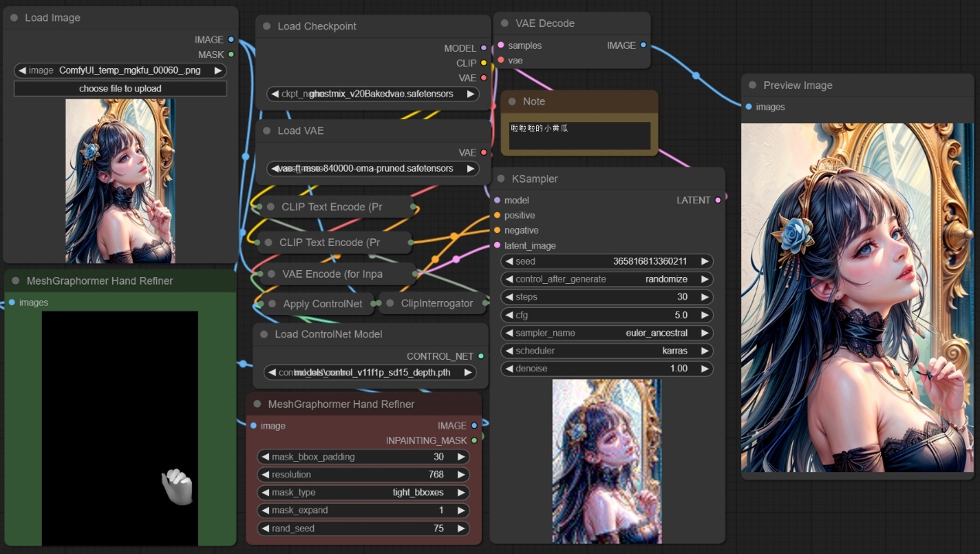
Task: Click the Preview Image node collapse dot
Action: point(753,86)
